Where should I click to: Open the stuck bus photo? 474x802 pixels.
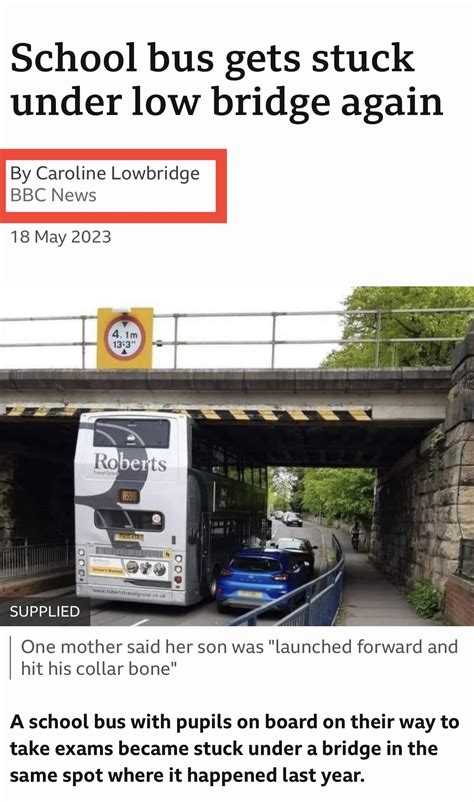237,456
